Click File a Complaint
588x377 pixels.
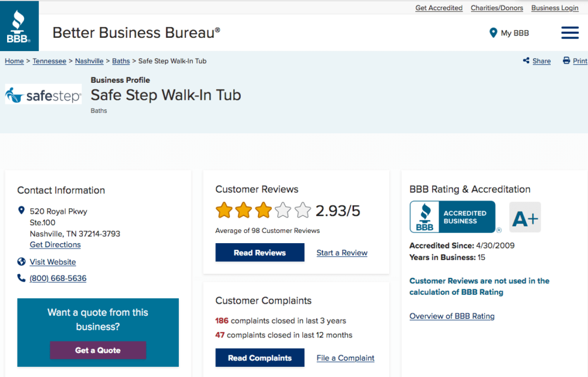(x=345, y=358)
